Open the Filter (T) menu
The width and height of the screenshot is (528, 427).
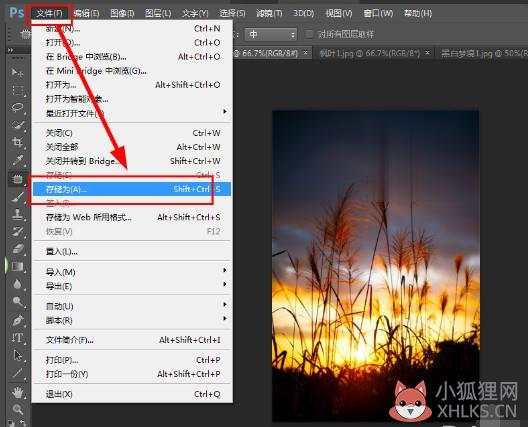(269, 13)
